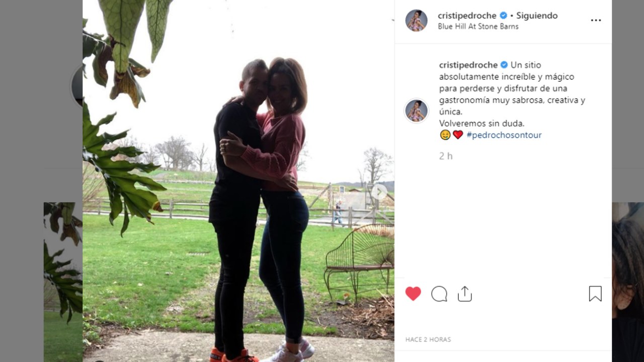The height and width of the screenshot is (362, 644).
Task: Share the post using the share icon
Action: (465, 294)
